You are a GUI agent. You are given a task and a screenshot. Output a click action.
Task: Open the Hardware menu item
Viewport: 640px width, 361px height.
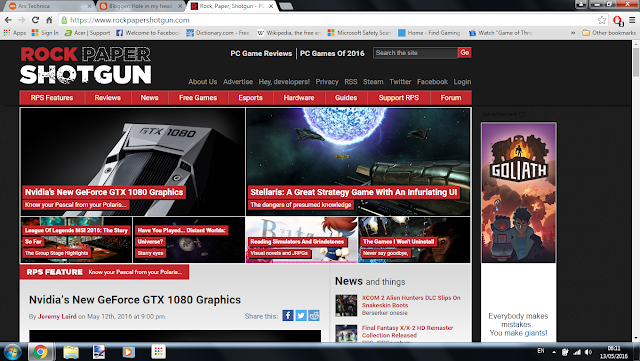click(x=299, y=98)
